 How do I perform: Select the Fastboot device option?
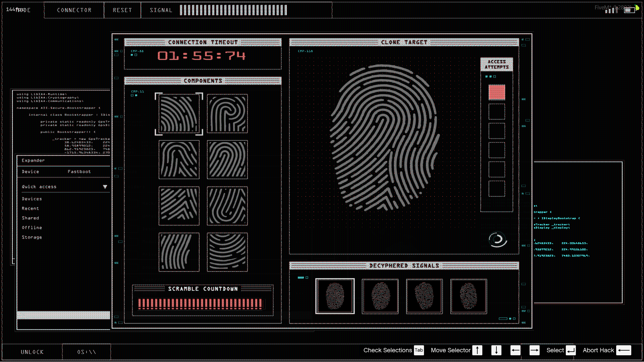[79, 172]
